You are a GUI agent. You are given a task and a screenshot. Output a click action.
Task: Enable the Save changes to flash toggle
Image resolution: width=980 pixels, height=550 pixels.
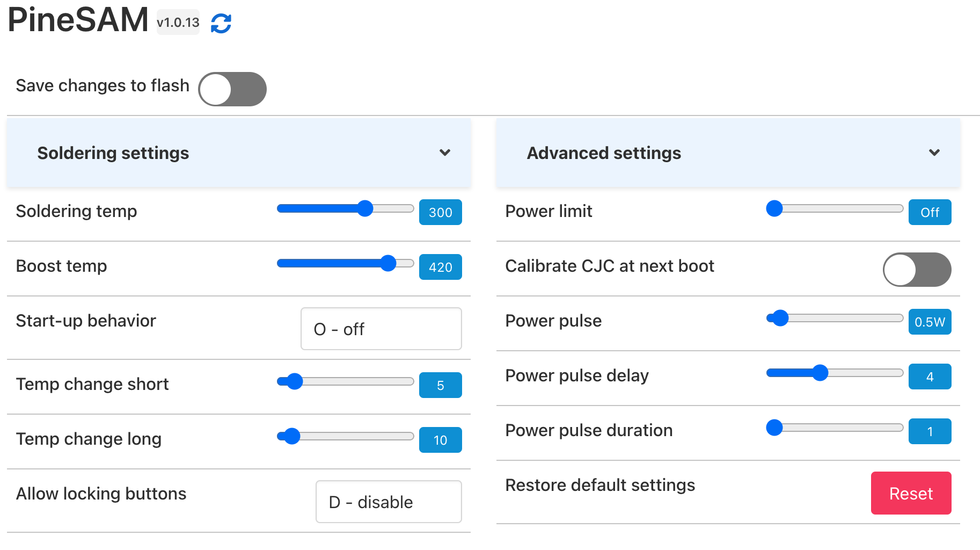point(232,89)
